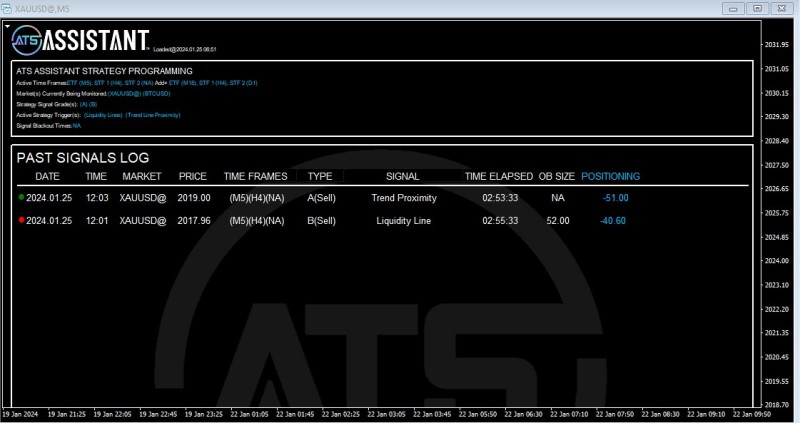Click the red status dot on the 12:01 signal
800x423 pixels.
21,220
